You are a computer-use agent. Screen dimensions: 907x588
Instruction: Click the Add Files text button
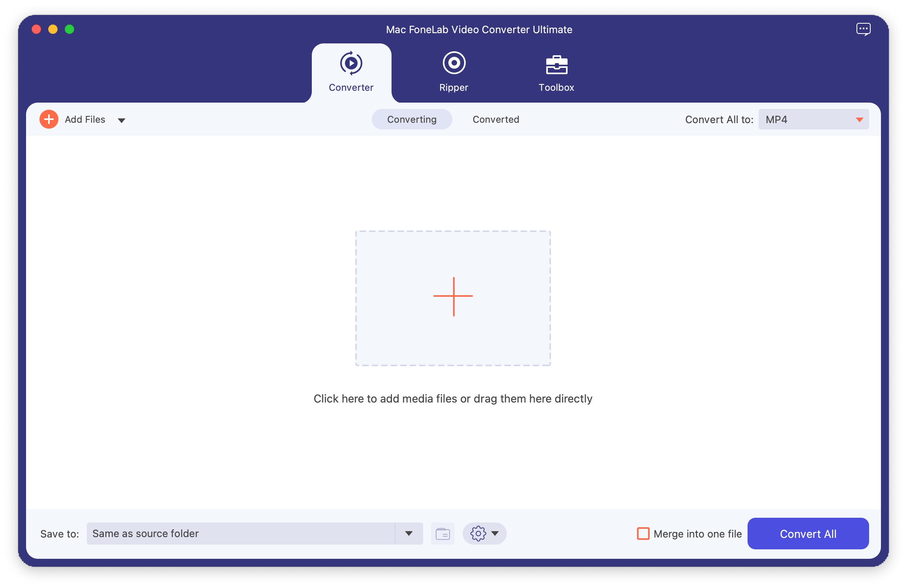point(85,120)
